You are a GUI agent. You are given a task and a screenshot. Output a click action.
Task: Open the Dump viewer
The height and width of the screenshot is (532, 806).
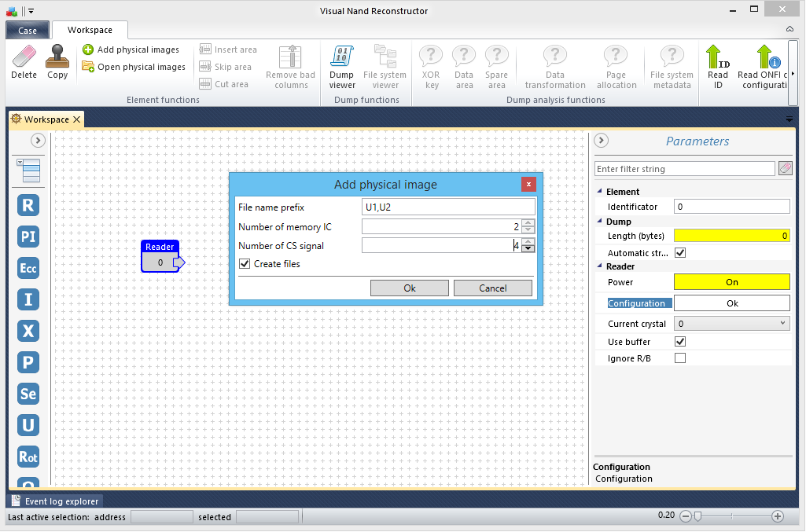342,67
